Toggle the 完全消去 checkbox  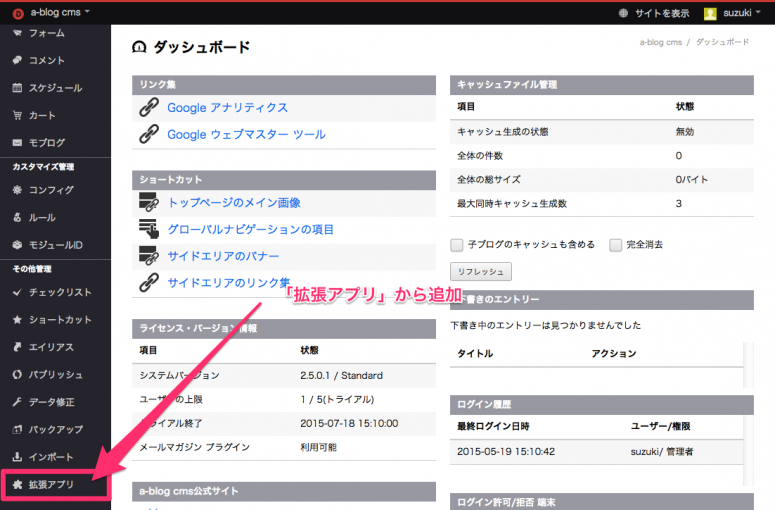tap(615, 245)
